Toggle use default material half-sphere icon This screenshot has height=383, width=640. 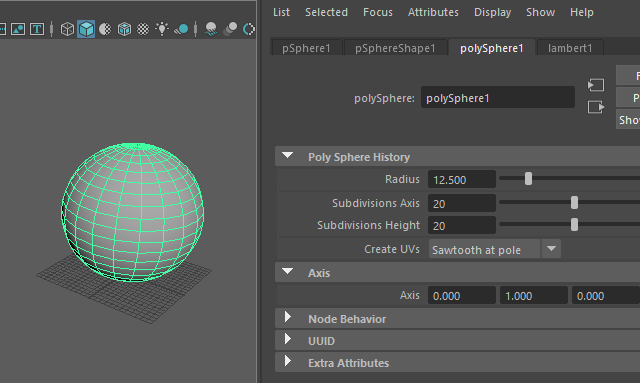click(x=105, y=29)
